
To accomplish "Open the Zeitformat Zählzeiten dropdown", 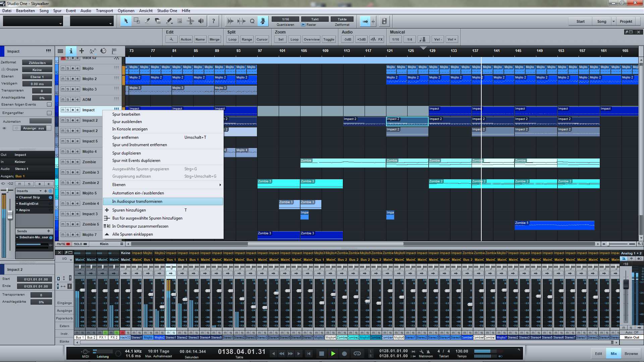I will 37,63.
